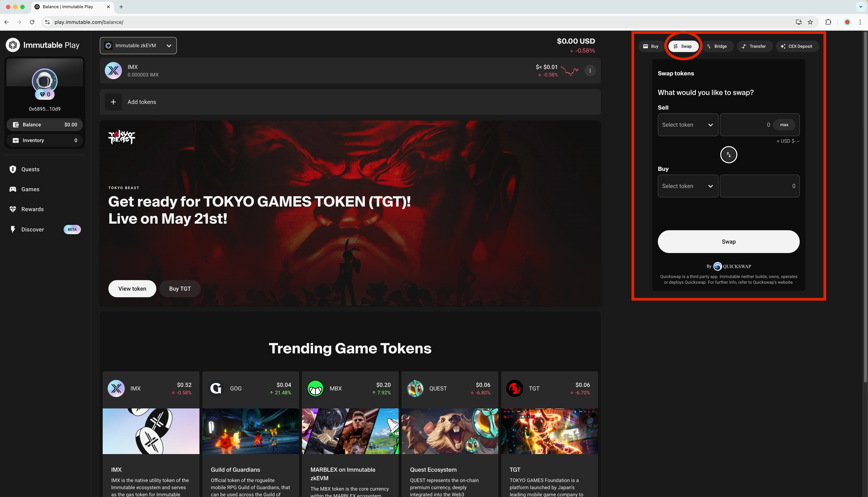
Task: Open the Buy token selector dropdown
Action: [688, 186]
